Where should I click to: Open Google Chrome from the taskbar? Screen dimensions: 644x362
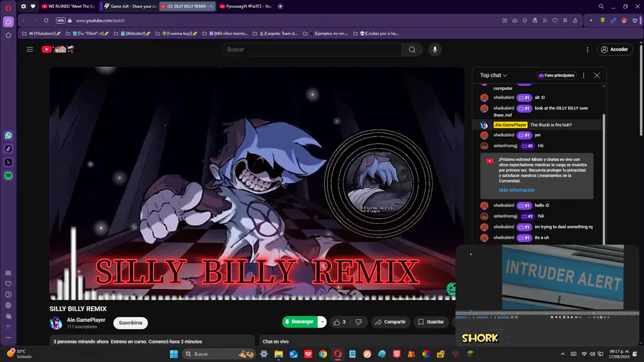[x=323, y=354]
